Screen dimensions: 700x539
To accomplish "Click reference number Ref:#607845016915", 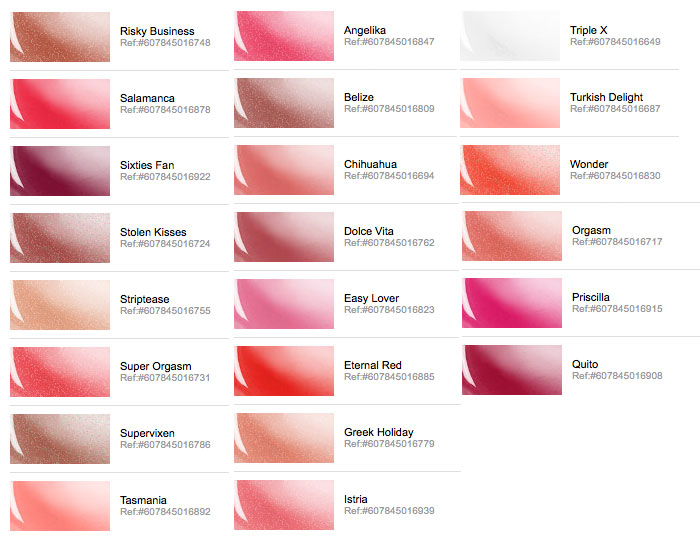I will click(x=617, y=309).
